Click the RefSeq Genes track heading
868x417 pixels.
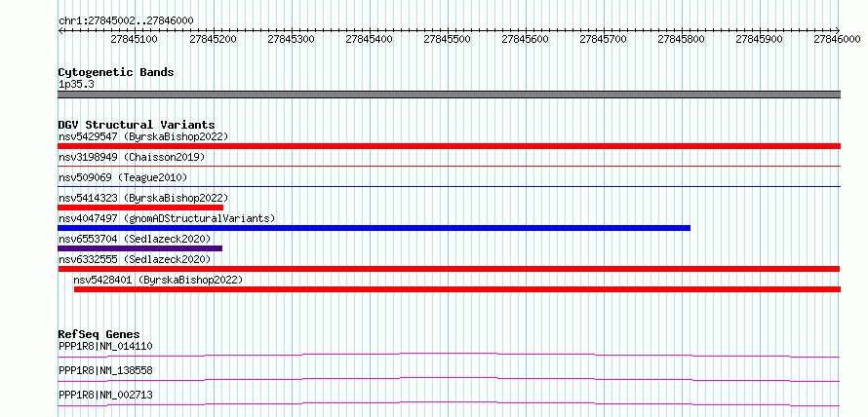pos(99,334)
